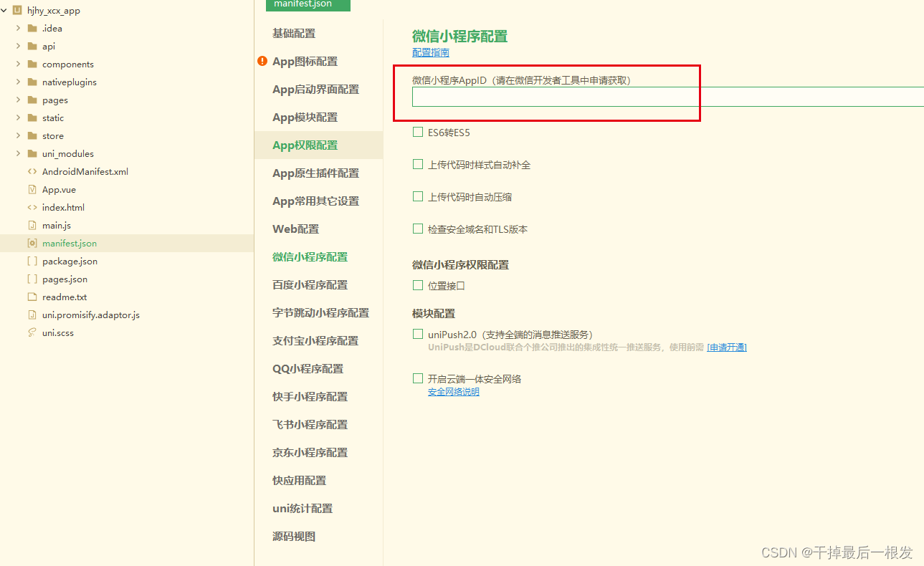
Task: Click the orange warning icon beside App图标配置
Action: point(262,62)
